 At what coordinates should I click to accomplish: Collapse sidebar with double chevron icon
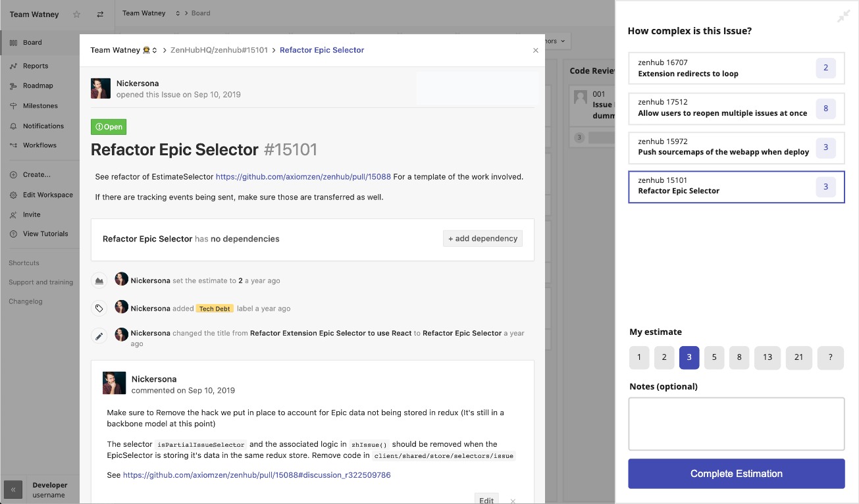tap(13, 489)
